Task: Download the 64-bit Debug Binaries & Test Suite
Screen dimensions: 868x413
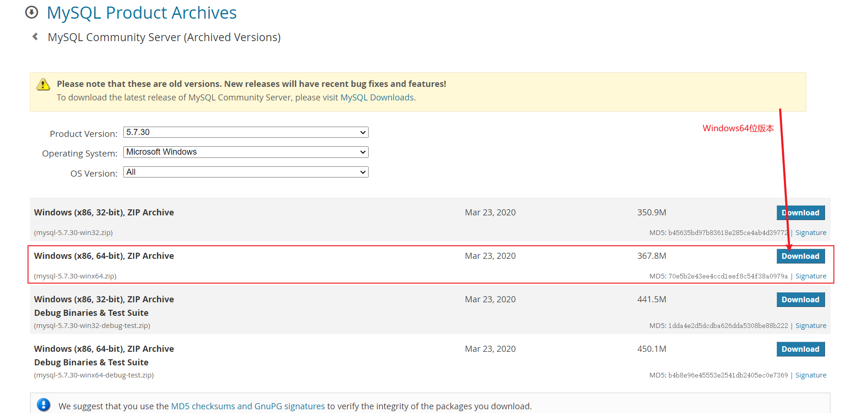Action: coord(801,349)
